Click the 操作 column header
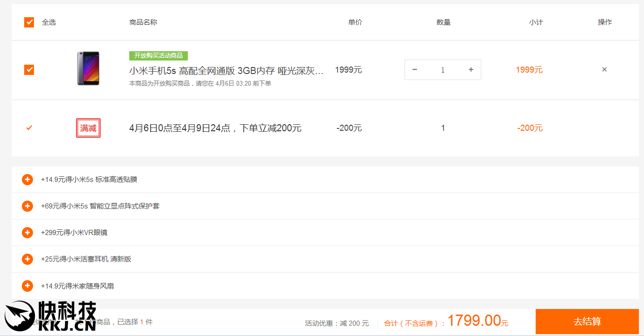 tap(605, 22)
